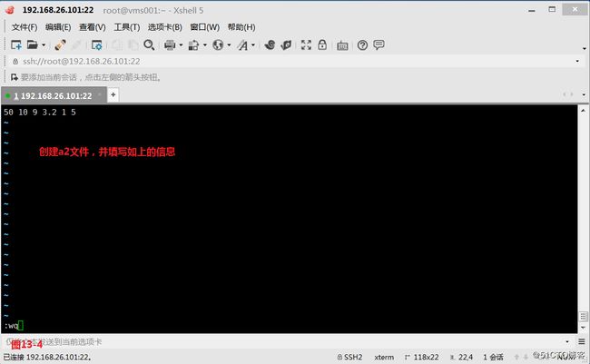Click the Font icon
Viewport: 590px width, 364px height.
242,45
